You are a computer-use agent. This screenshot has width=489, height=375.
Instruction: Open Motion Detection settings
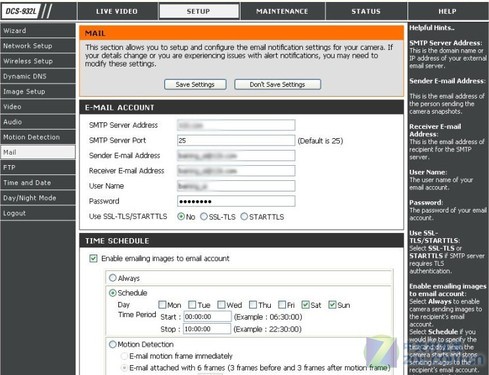pyautogui.click(x=38, y=137)
